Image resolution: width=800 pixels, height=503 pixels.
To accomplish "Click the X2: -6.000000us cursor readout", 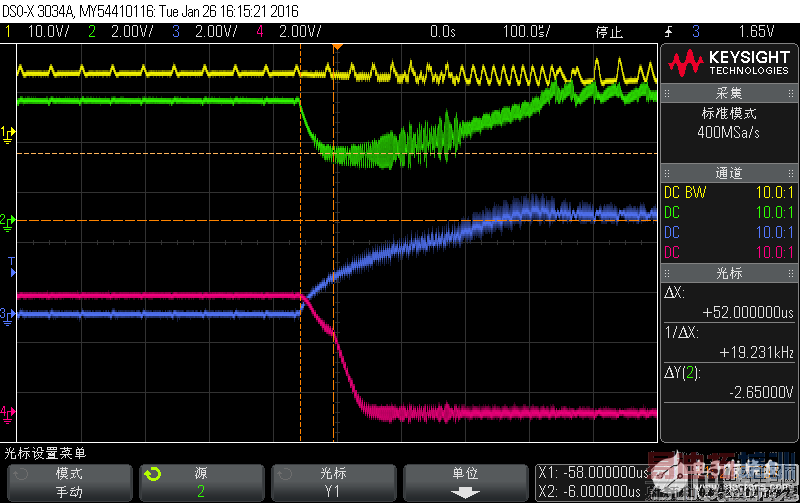I will click(x=589, y=492).
